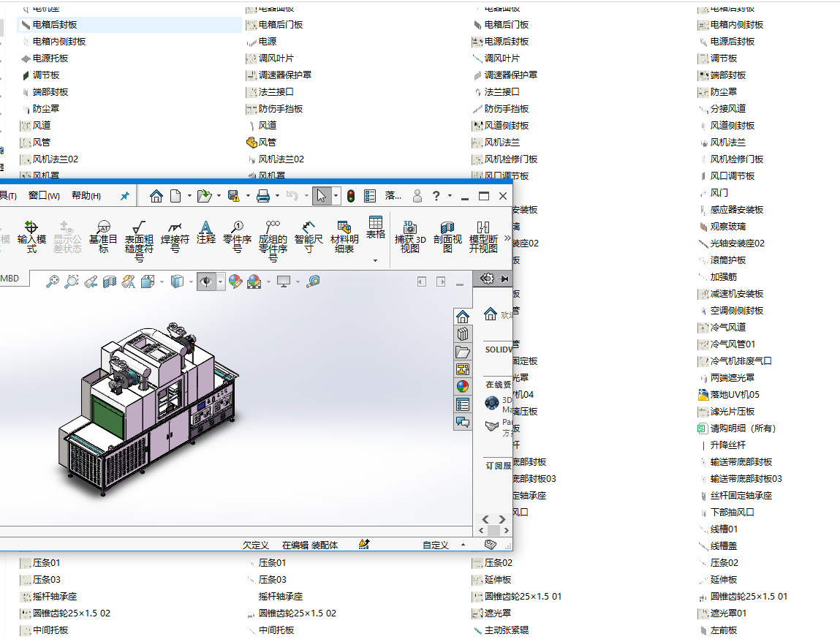
Task: Open SolidWorks Forum chat tab in task pane
Action: click(463, 423)
